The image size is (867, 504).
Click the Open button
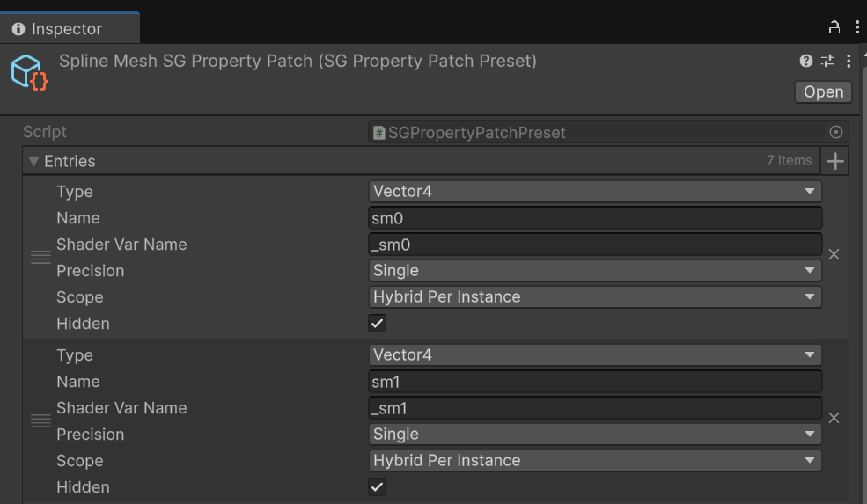coord(823,91)
